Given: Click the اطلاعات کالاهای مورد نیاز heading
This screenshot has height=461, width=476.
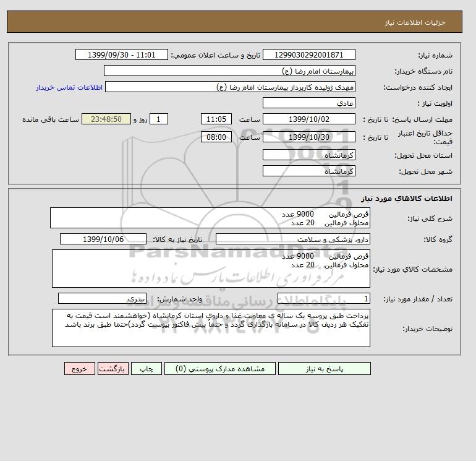Looking at the screenshot, I should pyautogui.click(x=407, y=199).
